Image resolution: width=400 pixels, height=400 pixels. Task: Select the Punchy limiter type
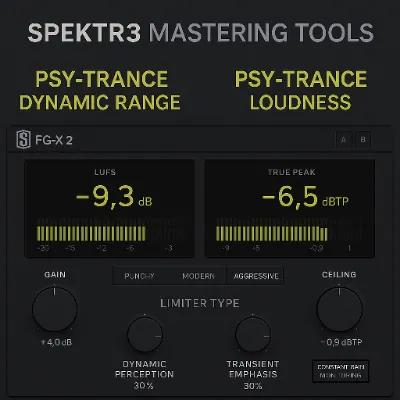click(139, 276)
